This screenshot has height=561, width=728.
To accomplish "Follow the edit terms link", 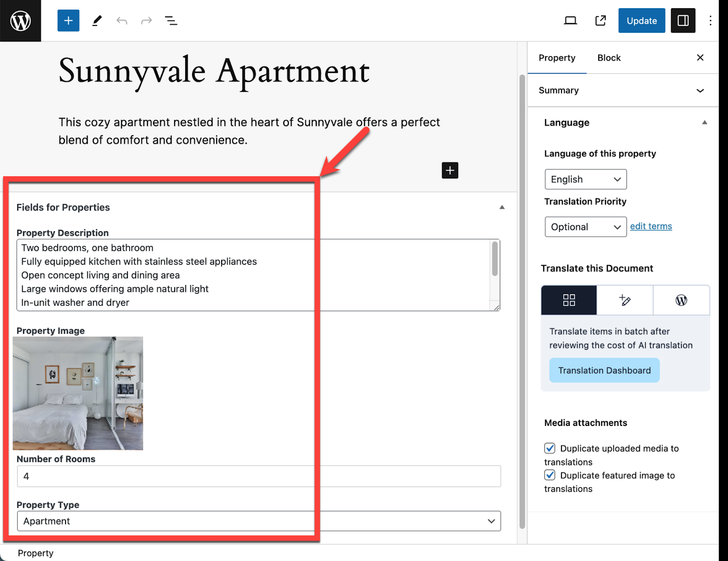I will point(651,226).
